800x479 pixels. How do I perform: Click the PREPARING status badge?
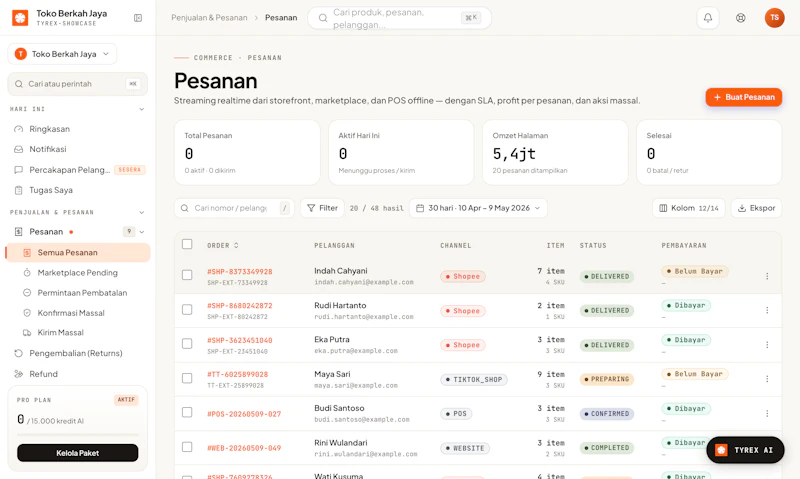[x=607, y=379]
